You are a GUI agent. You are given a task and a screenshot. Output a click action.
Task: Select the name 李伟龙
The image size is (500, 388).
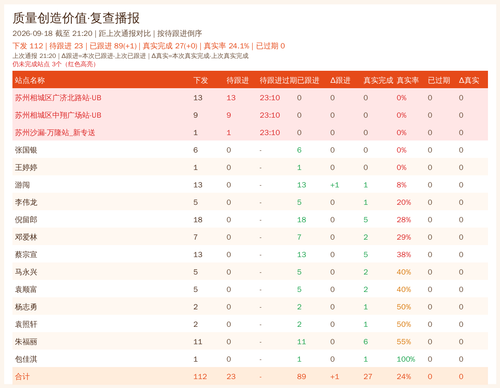(26, 202)
